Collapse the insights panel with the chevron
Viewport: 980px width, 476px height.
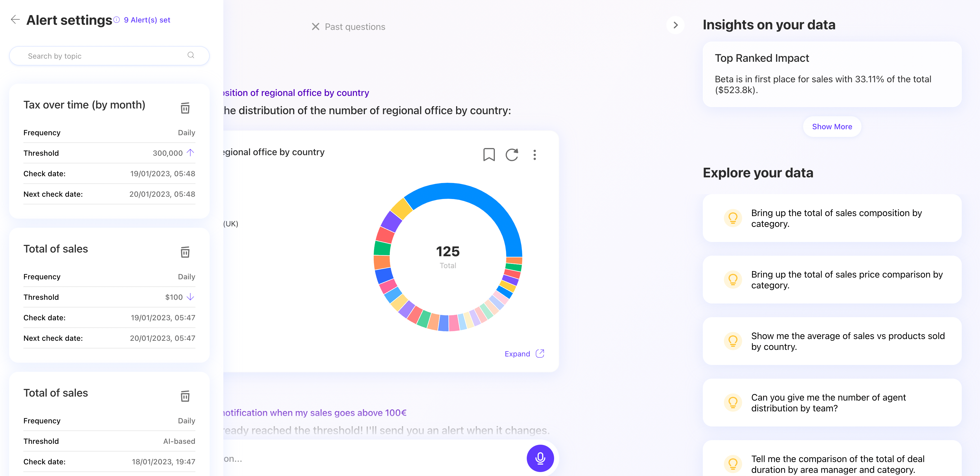point(676,25)
